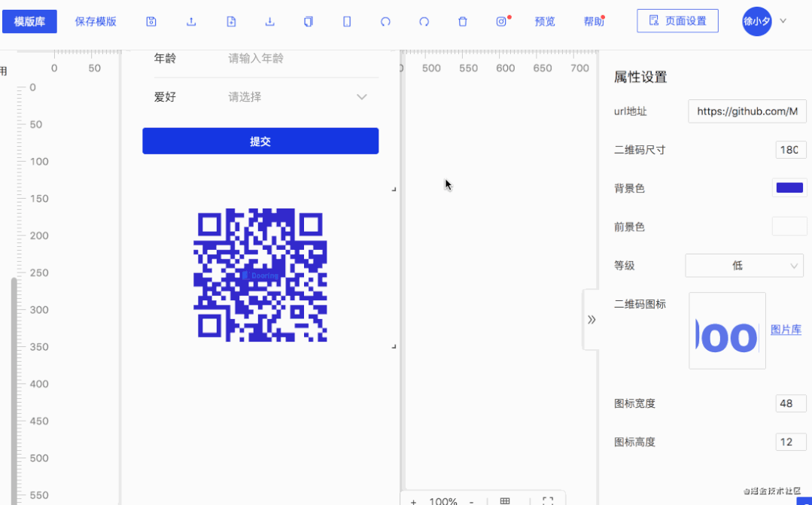Screen dimensions: 812x505
Task: Open the 背景色 blue color swatch
Action: click(x=789, y=188)
